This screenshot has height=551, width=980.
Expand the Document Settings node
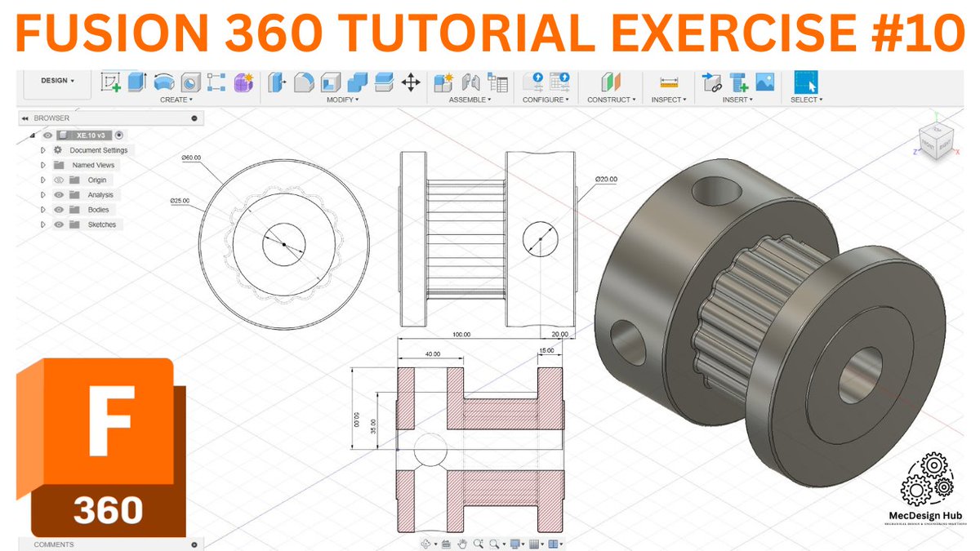coord(42,150)
